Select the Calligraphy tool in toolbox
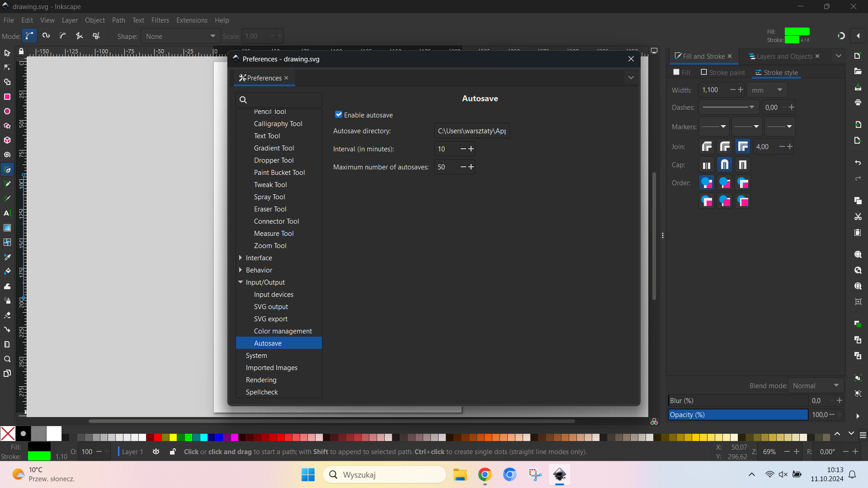868x488 pixels. coord(7,198)
